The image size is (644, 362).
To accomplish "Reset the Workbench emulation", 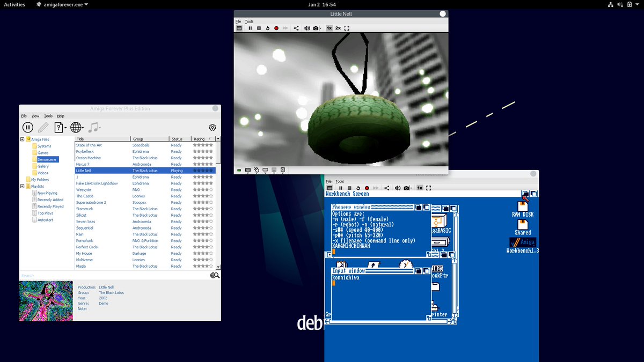I will [x=357, y=188].
